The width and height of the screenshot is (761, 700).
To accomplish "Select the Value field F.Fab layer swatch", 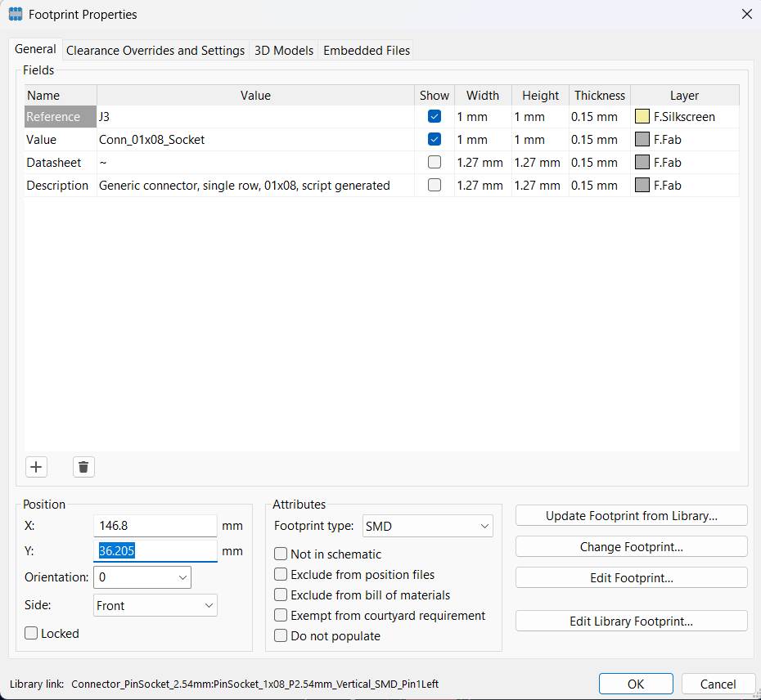I will tap(642, 140).
